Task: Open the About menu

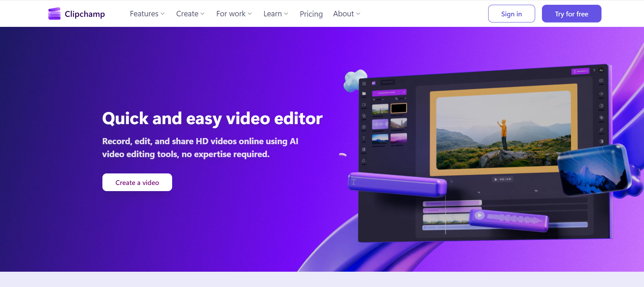Action: click(x=346, y=14)
